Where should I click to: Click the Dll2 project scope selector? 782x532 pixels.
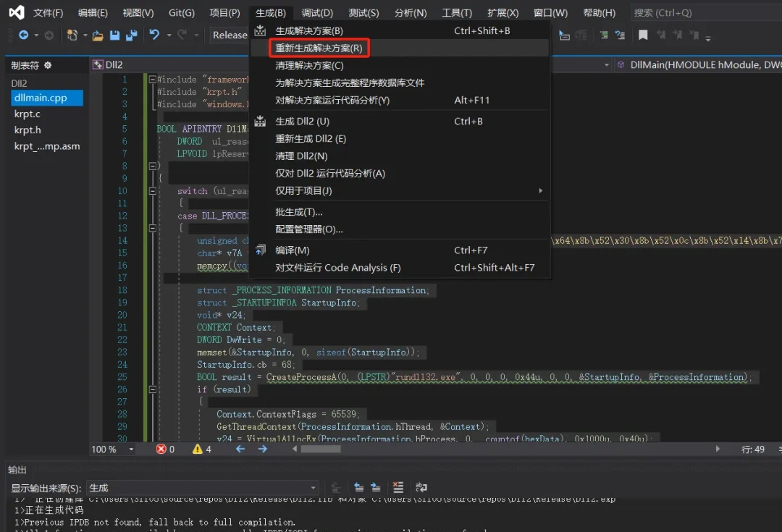(x=169, y=65)
